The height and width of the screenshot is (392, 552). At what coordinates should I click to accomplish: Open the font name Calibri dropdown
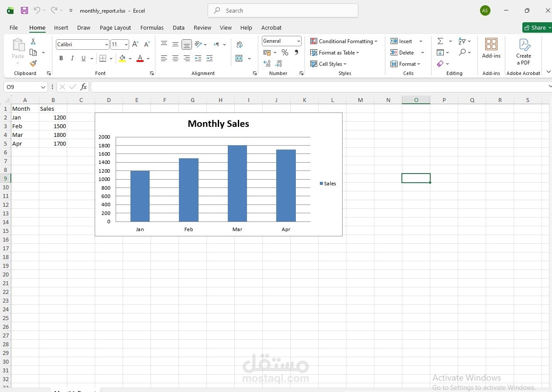click(x=106, y=44)
